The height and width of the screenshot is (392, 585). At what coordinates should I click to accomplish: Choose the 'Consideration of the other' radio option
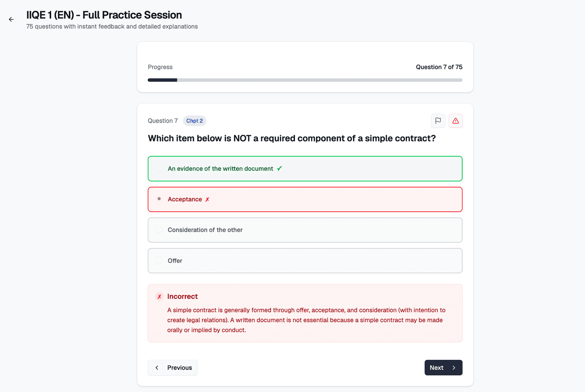point(159,230)
